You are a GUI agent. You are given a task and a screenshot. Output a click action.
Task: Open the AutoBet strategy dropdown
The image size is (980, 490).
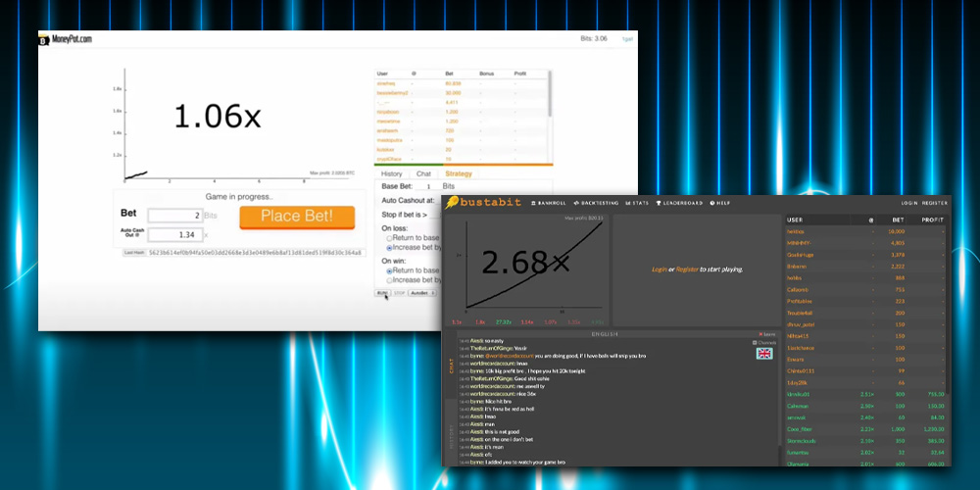(x=421, y=292)
